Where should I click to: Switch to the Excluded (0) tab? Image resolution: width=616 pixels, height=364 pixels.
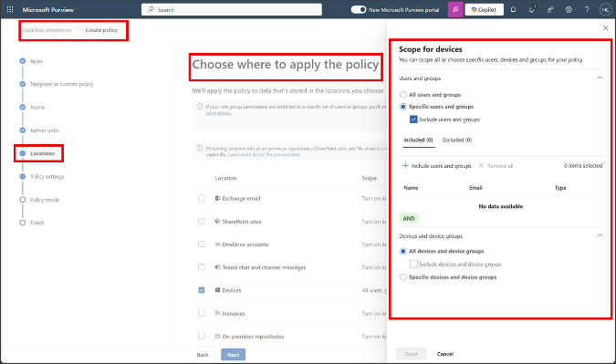457,140
